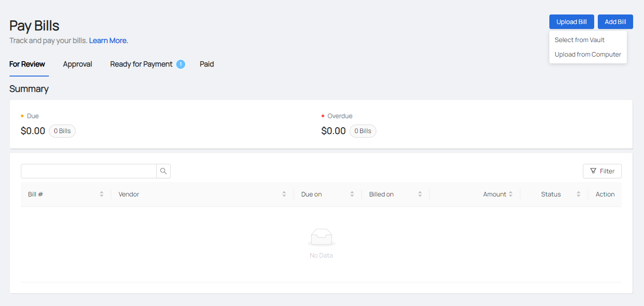
Task: Sort by Status column arrows
Action: [x=578, y=194]
